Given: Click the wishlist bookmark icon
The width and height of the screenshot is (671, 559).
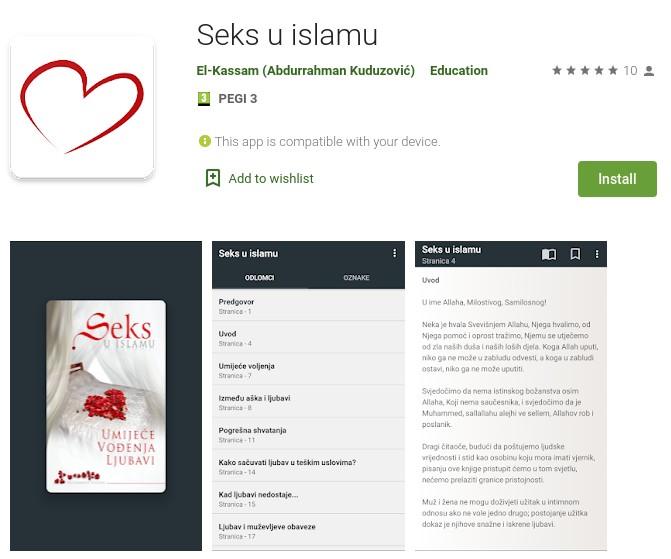Looking at the screenshot, I should (213, 178).
